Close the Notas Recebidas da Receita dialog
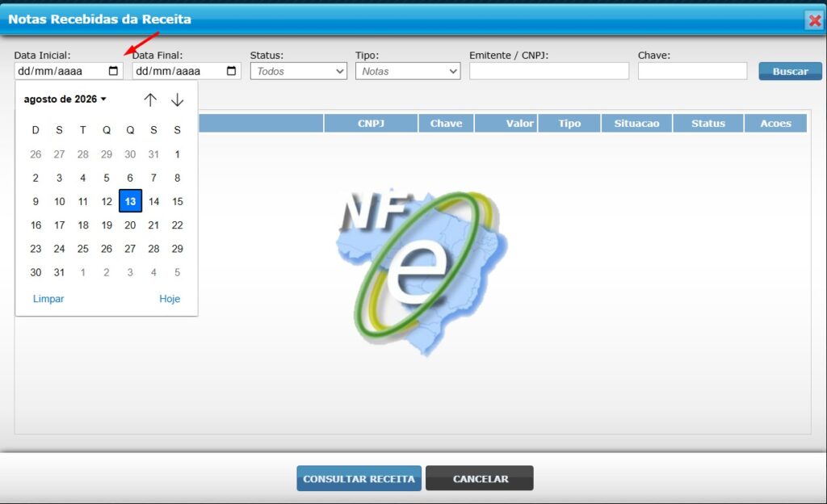The height and width of the screenshot is (504, 827). (x=815, y=20)
